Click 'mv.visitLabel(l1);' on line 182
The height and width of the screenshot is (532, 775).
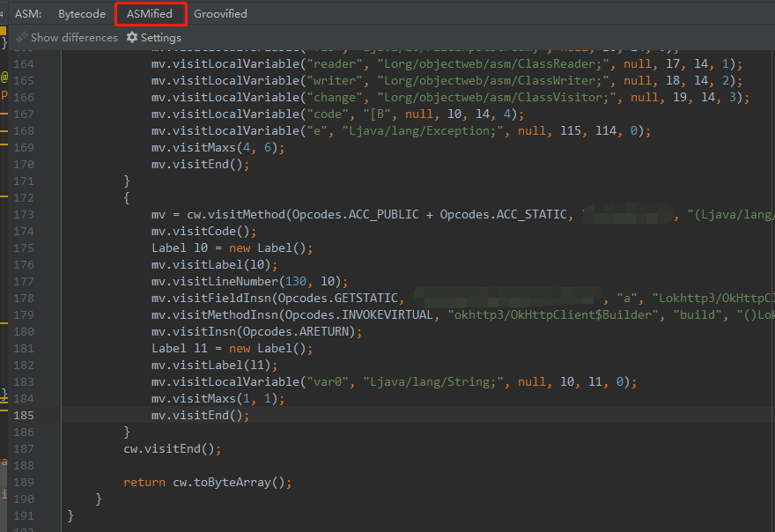coord(214,366)
